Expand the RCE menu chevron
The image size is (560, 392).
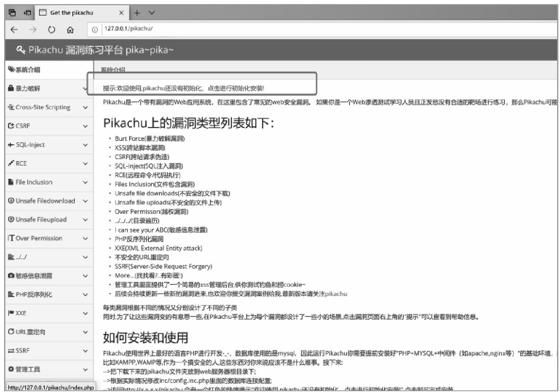85,164
